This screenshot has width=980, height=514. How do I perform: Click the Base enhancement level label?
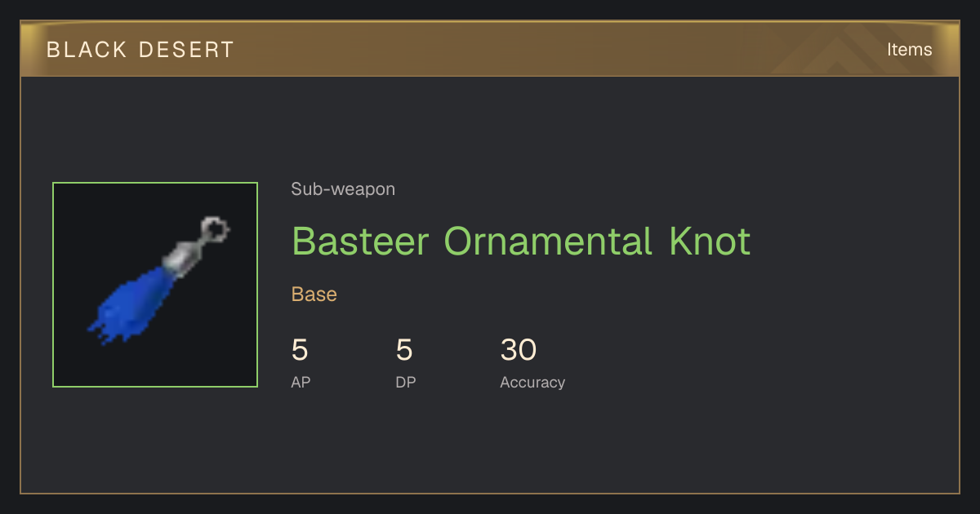pos(314,295)
